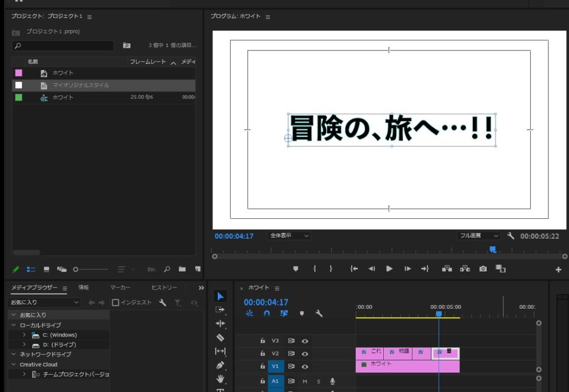The image size is (569, 392).
Task: Mute audio track A1
Action: (305, 381)
